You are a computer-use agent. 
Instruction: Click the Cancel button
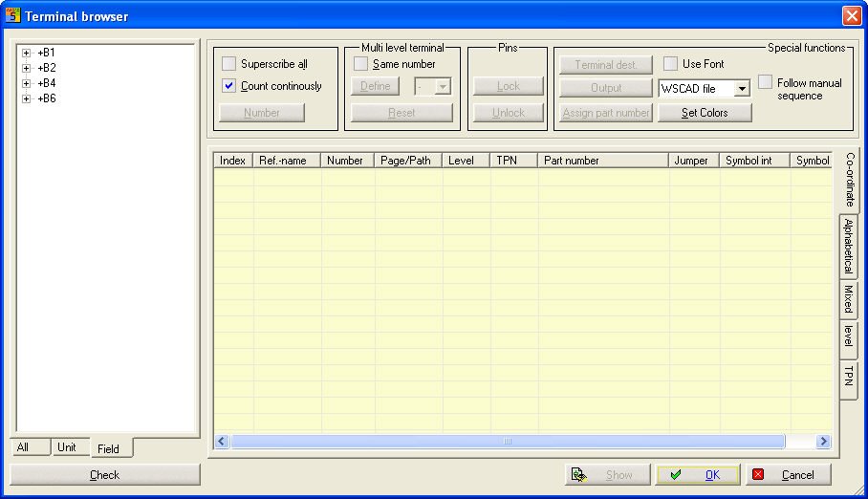pos(789,475)
